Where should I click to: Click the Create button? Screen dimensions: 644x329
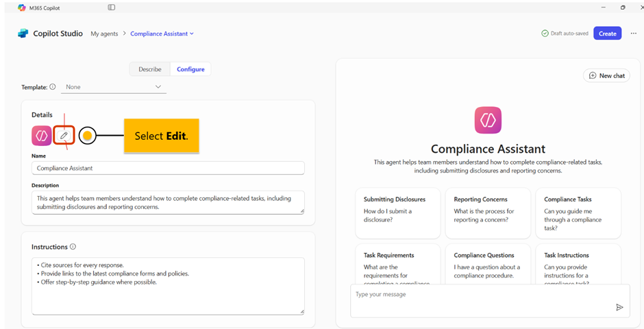point(608,34)
